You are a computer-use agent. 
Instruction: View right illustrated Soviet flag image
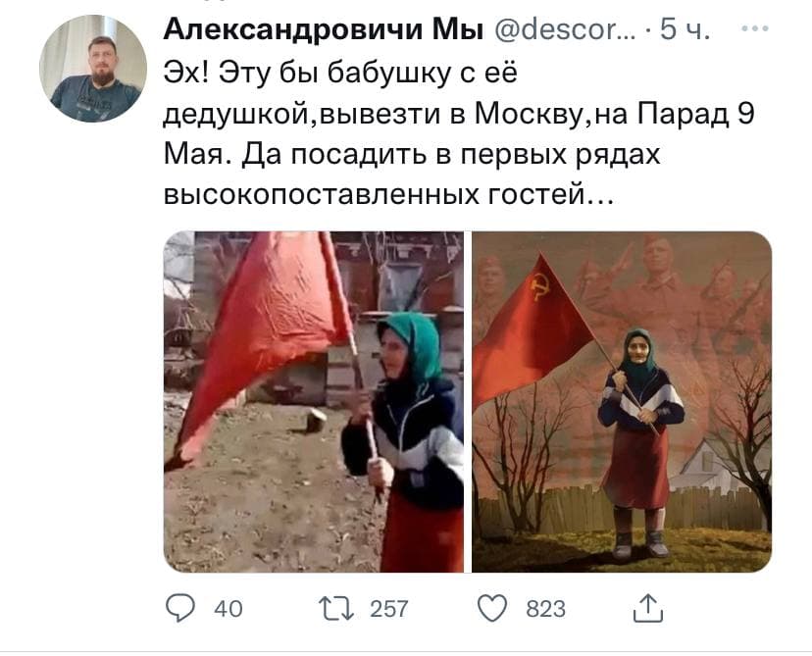tap(622, 402)
